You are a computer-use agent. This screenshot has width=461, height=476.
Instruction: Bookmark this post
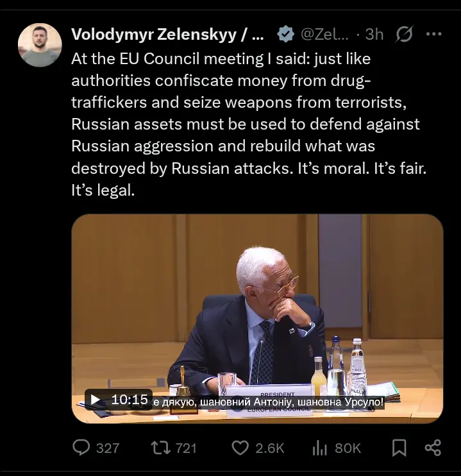click(x=399, y=447)
